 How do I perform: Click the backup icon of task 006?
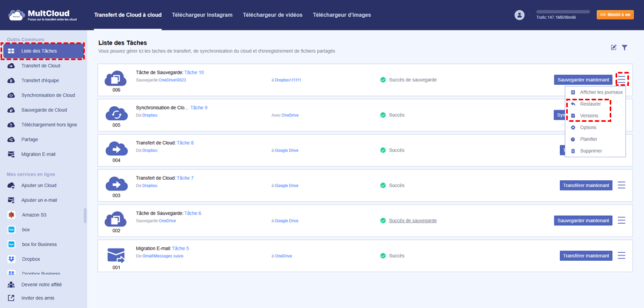coord(116,79)
